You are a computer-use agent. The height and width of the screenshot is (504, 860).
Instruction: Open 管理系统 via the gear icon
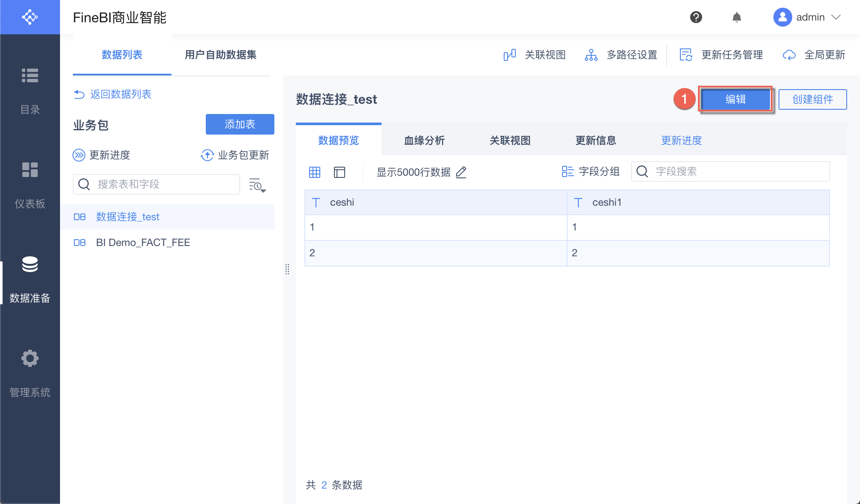[x=30, y=358]
